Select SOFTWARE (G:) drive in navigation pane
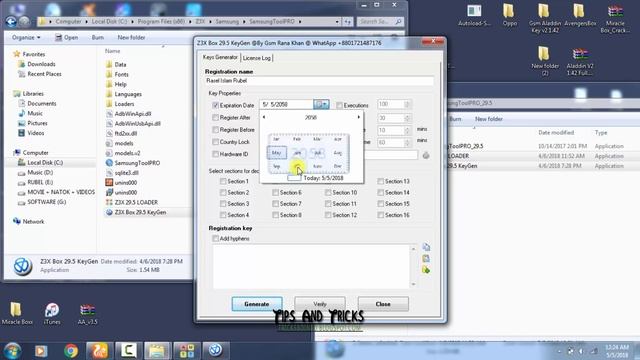Screen dimensions: 640x360 tap(47, 202)
